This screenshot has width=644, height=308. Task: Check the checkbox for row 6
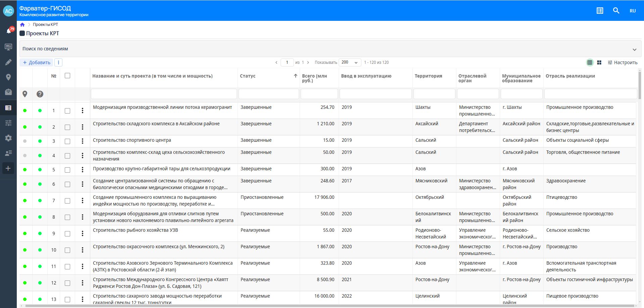click(67, 184)
